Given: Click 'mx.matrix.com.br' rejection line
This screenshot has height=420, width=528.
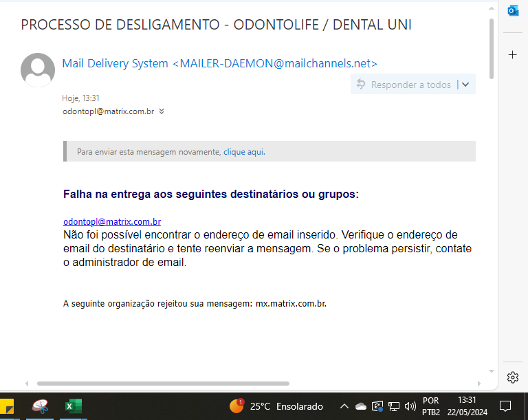Looking at the screenshot, I should point(195,303).
